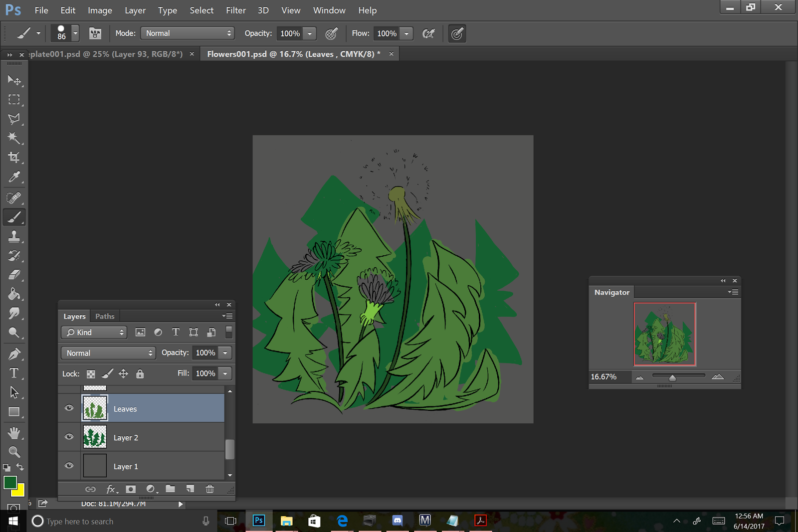
Task: Select the Crop tool
Action: tap(14, 158)
